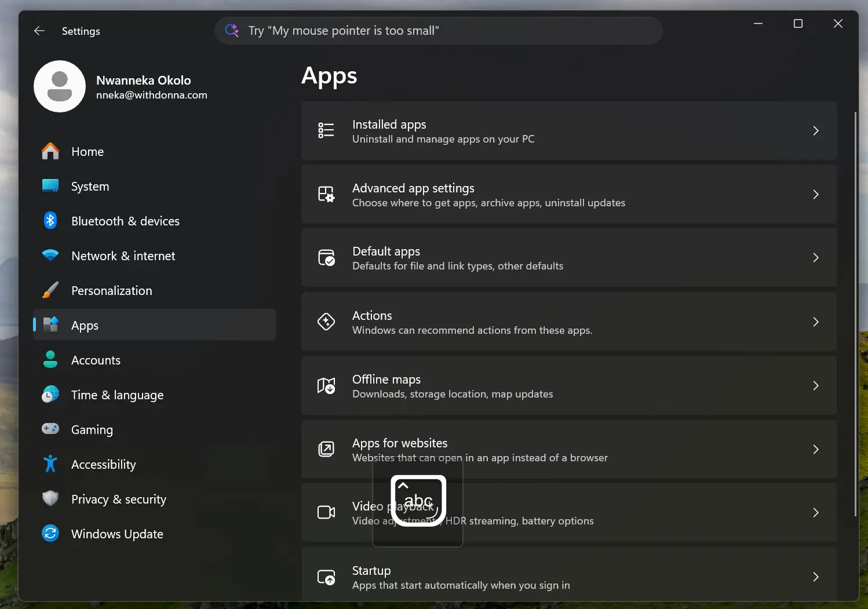Click the Default apps icon

point(326,257)
